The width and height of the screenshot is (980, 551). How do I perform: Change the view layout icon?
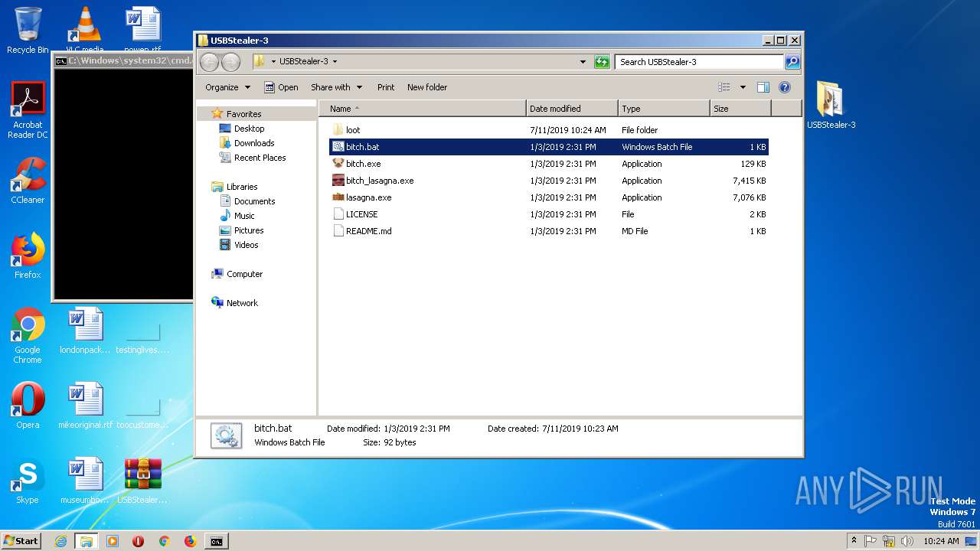724,87
